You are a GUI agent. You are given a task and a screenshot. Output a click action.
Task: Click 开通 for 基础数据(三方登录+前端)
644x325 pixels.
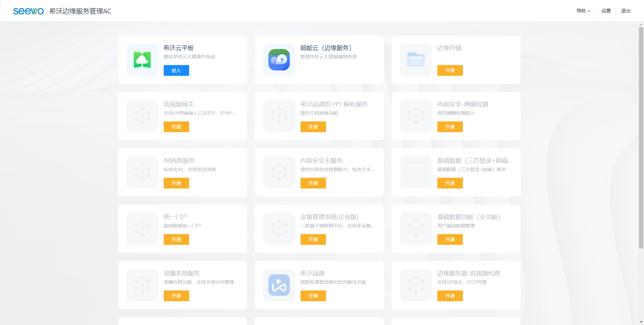tap(450, 183)
